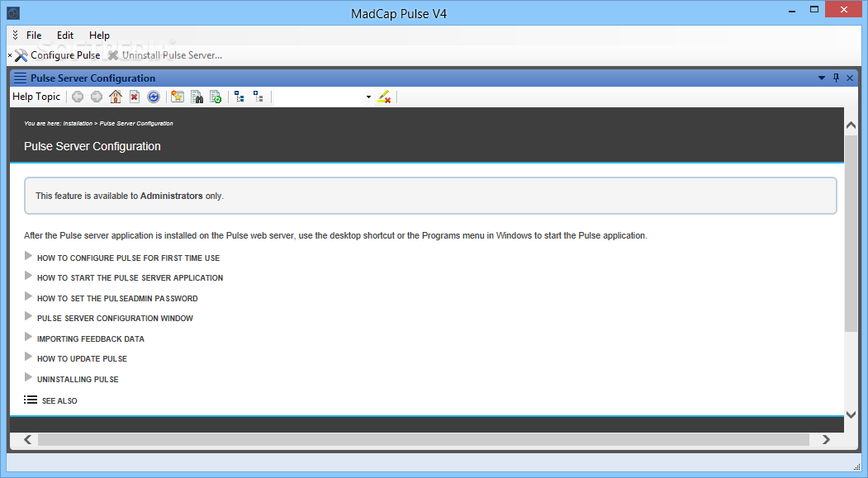Open the panel window position dropdown arrow
Screen dimensions: 868x478
[822, 78]
